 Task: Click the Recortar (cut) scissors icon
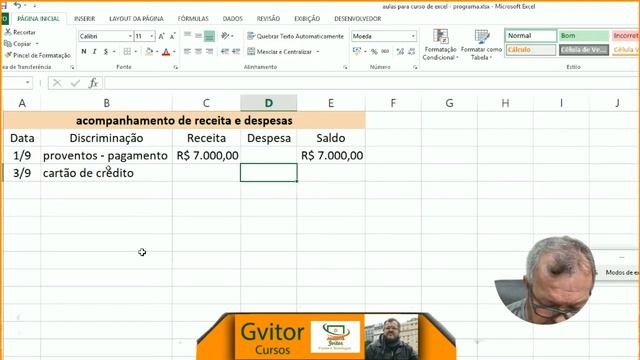coord(8,32)
